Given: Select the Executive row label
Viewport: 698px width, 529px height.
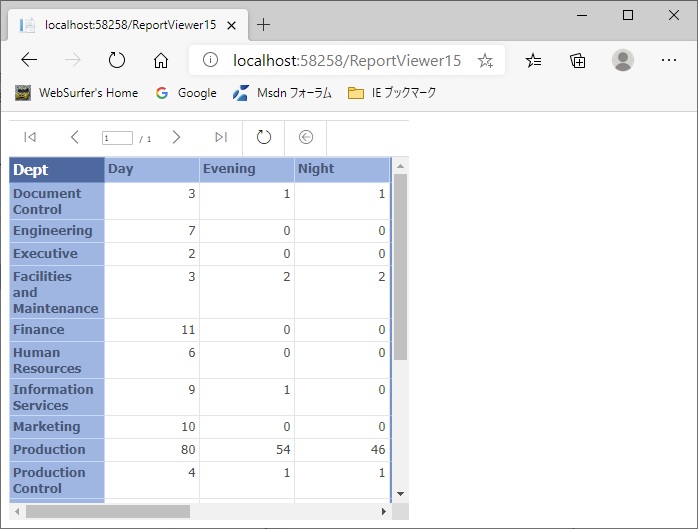Looking at the screenshot, I should 57,254.
